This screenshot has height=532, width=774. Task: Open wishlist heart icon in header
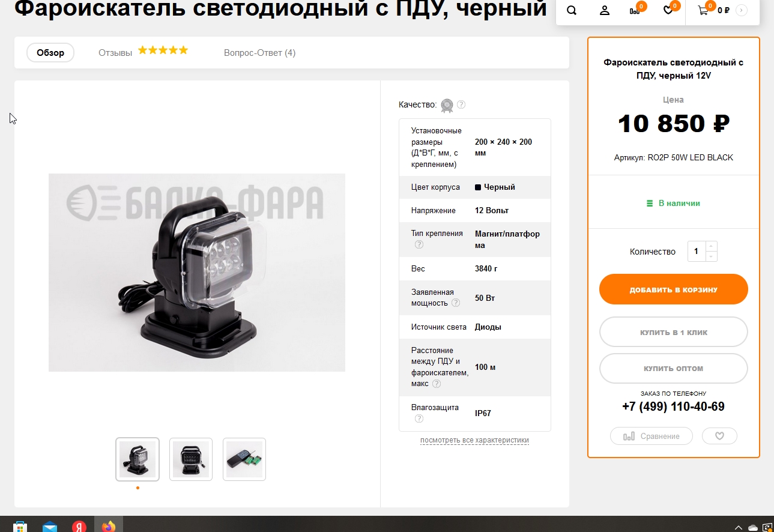[x=668, y=10]
